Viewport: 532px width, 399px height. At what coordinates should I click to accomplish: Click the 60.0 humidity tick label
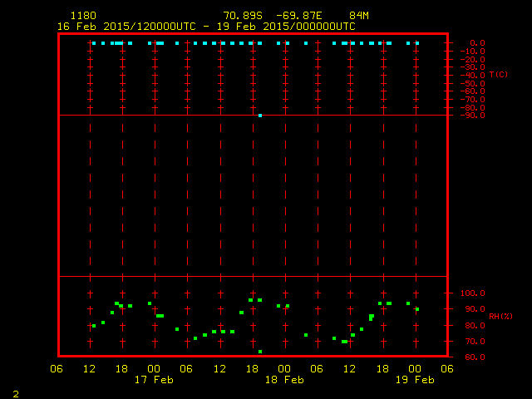coord(474,357)
